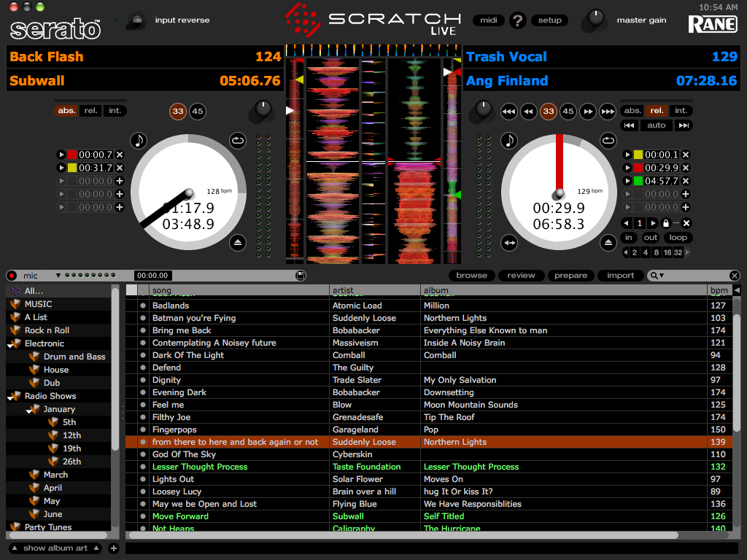The width and height of the screenshot is (747, 560).
Task: Open the prepare tab
Action: tap(570, 276)
